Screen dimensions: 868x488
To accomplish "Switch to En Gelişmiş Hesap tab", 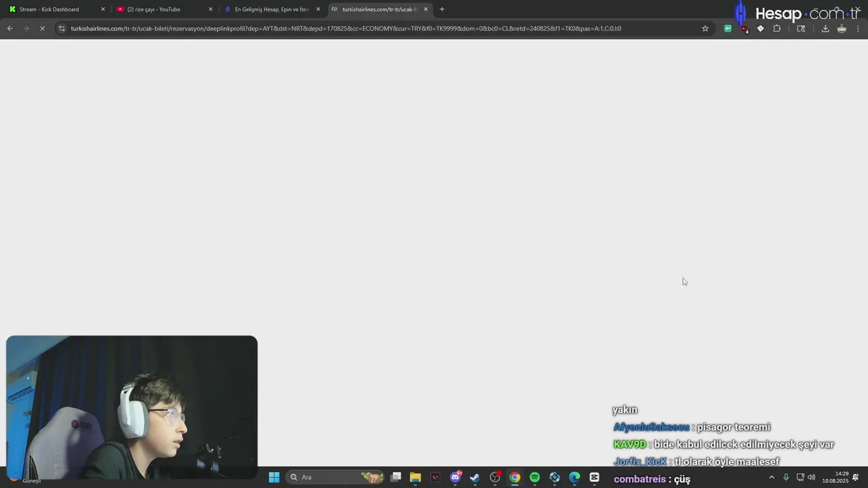I will tap(271, 9).
